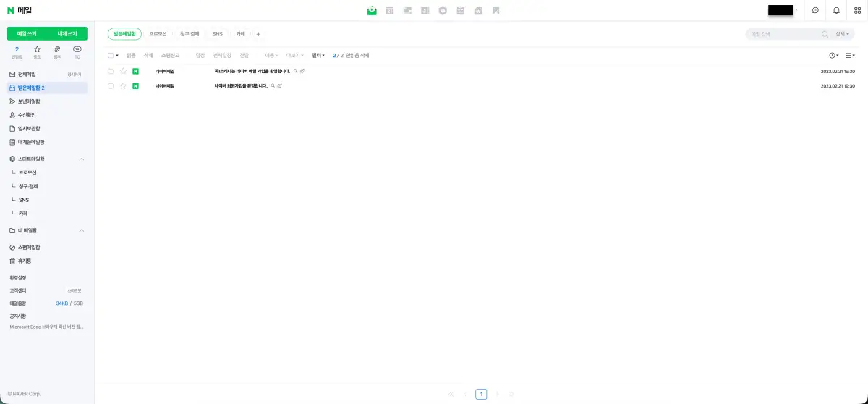Check the second email's checkbox
This screenshot has height=404, width=868.
111,85
